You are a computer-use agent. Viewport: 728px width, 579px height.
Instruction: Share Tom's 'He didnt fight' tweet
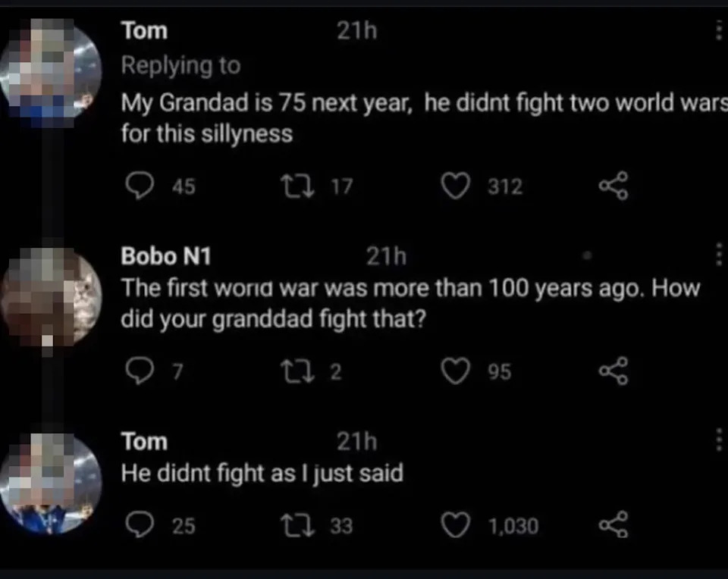tap(613, 525)
